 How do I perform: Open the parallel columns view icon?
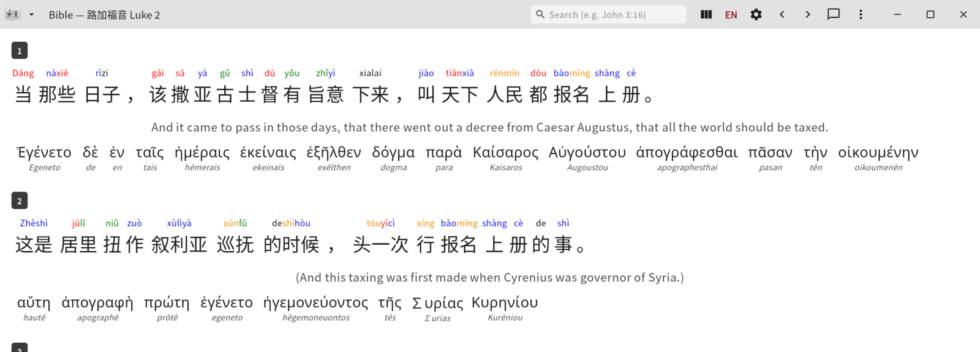coord(706,15)
